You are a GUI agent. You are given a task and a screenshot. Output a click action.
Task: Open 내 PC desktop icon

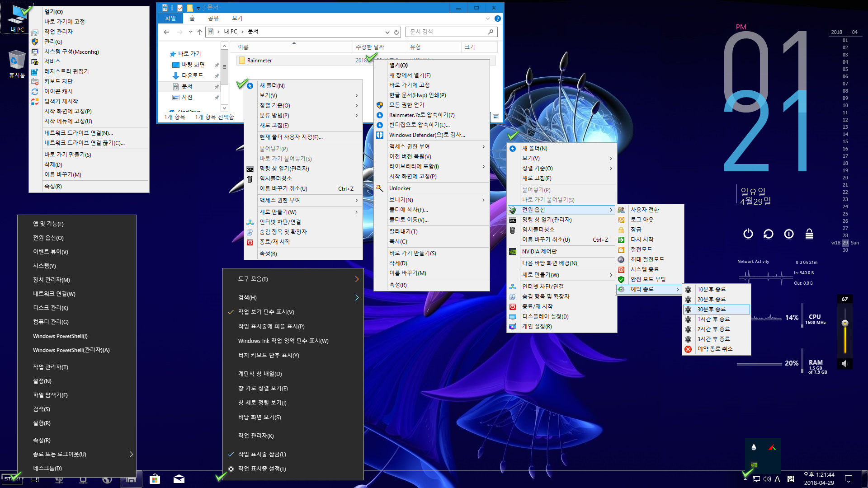pyautogui.click(x=17, y=18)
